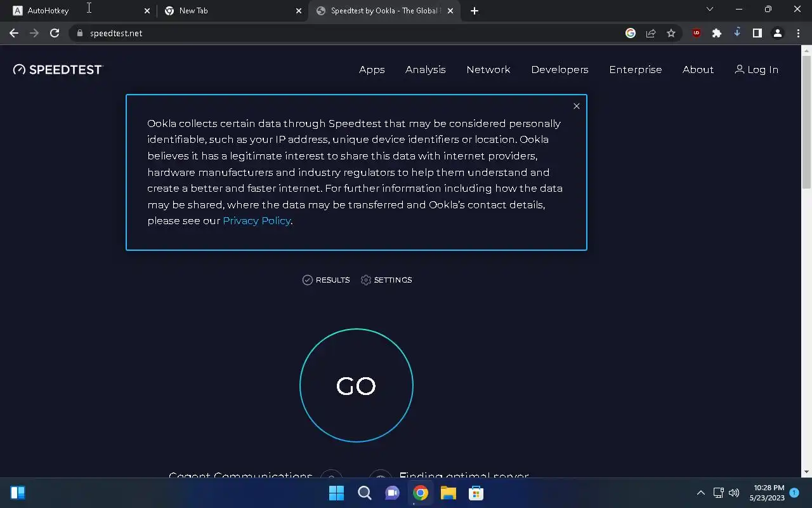Viewport: 812px width, 508px height.
Task: Go forward to the next page
Action: 34,33
